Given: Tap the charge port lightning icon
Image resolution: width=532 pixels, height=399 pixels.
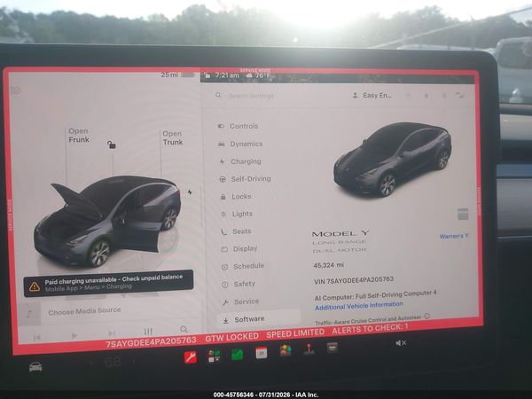Looking at the screenshot, I should [x=190, y=192].
